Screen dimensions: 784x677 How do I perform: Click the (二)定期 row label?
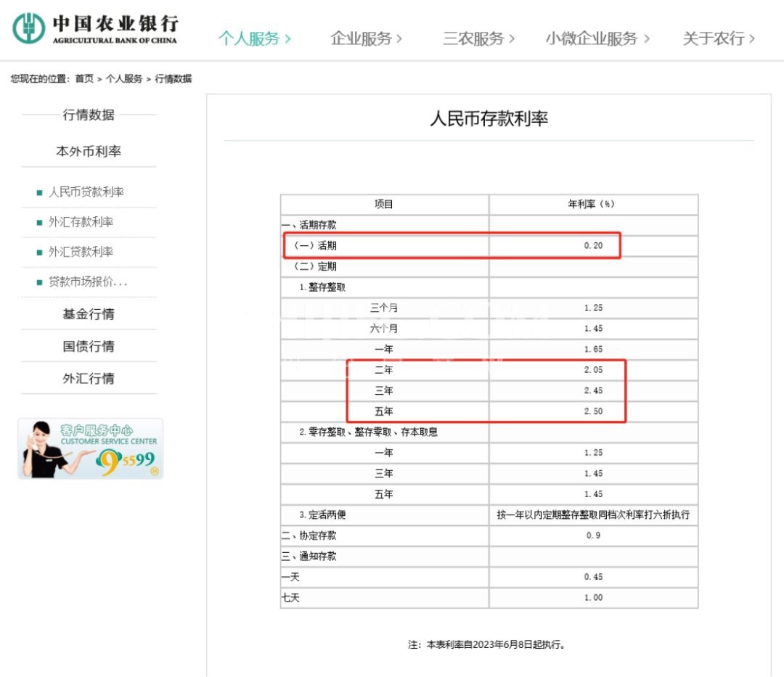coord(315,266)
